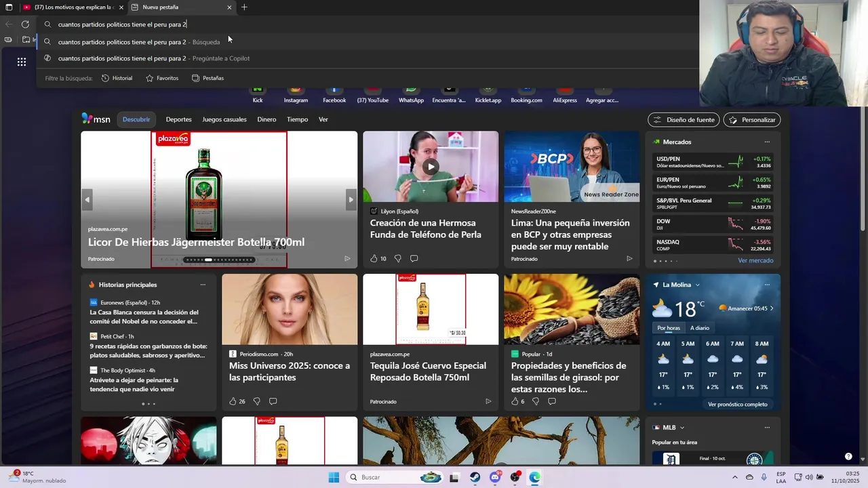The image size is (868, 488).
Task: Open the NASDAQ market row
Action: coord(713,245)
